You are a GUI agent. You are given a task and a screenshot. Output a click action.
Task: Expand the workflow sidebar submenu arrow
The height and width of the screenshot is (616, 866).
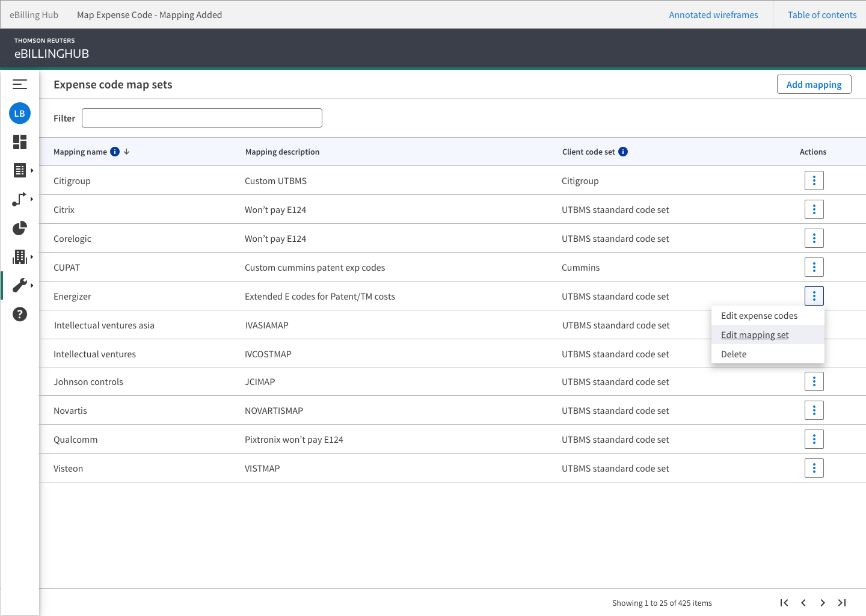tap(31, 199)
